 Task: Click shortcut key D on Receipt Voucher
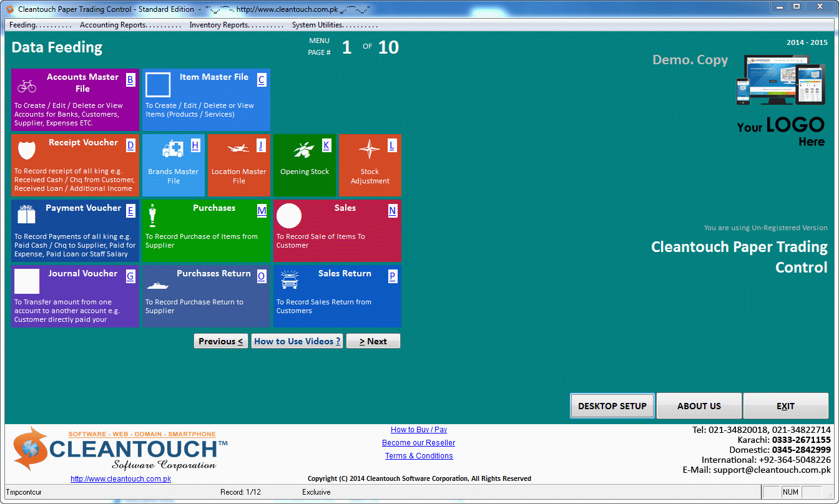[x=130, y=145]
